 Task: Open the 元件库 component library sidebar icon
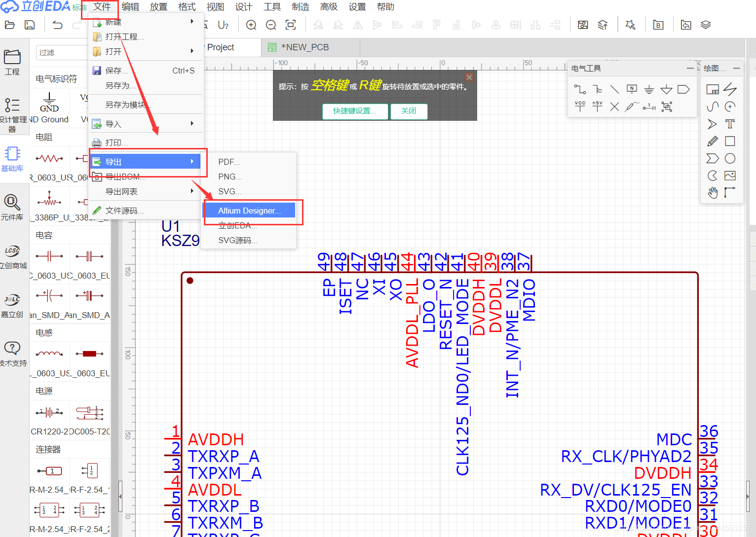[x=12, y=207]
